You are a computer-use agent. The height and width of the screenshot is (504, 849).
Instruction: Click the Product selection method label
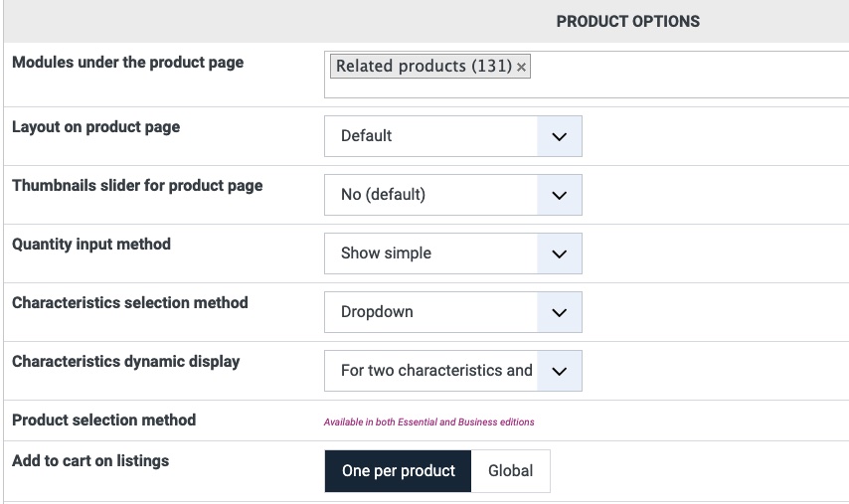[103, 420]
